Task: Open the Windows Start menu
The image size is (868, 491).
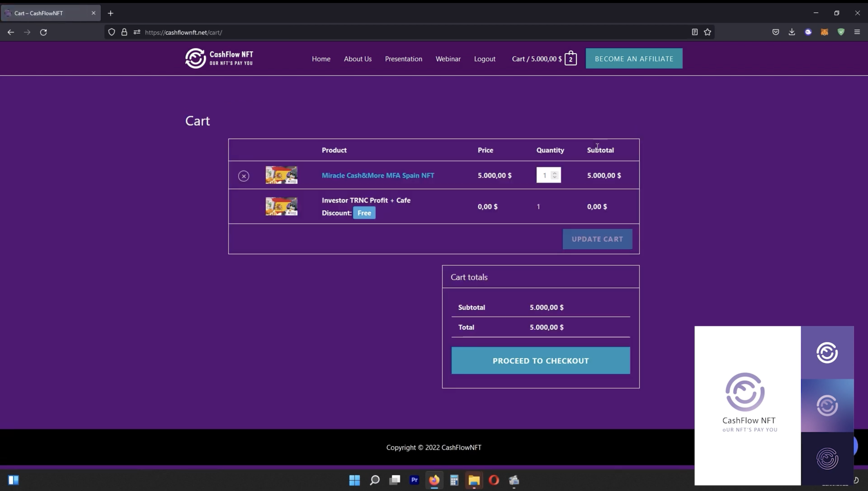Action: (x=354, y=480)
